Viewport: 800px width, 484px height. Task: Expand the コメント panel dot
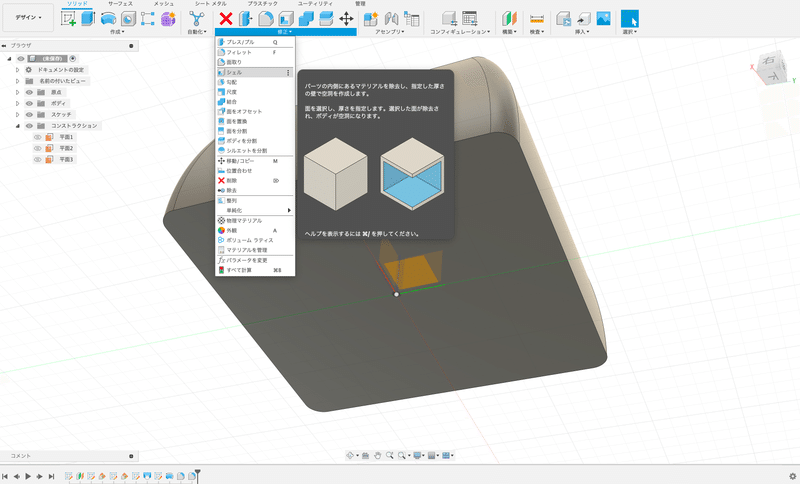[x=131, y=456]
